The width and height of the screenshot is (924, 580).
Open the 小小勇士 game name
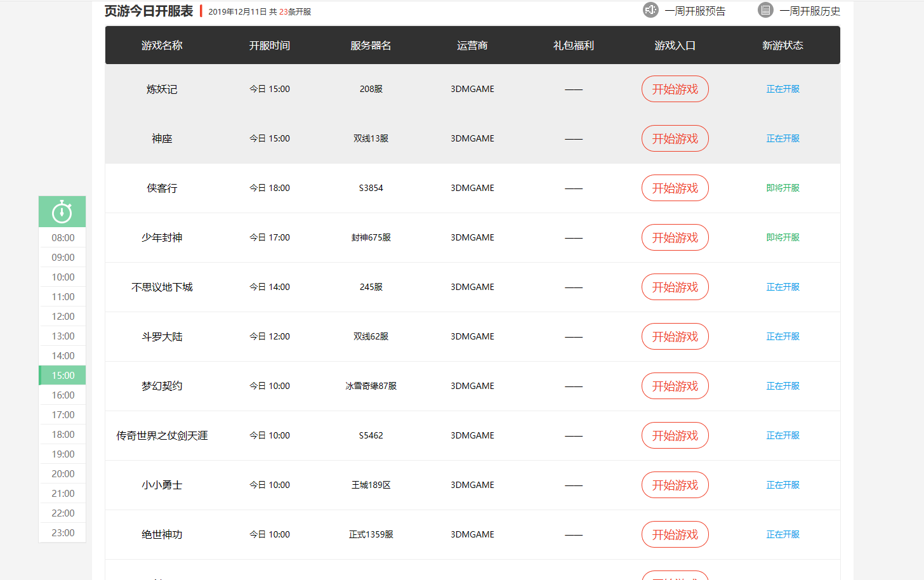tap(162, 485)
